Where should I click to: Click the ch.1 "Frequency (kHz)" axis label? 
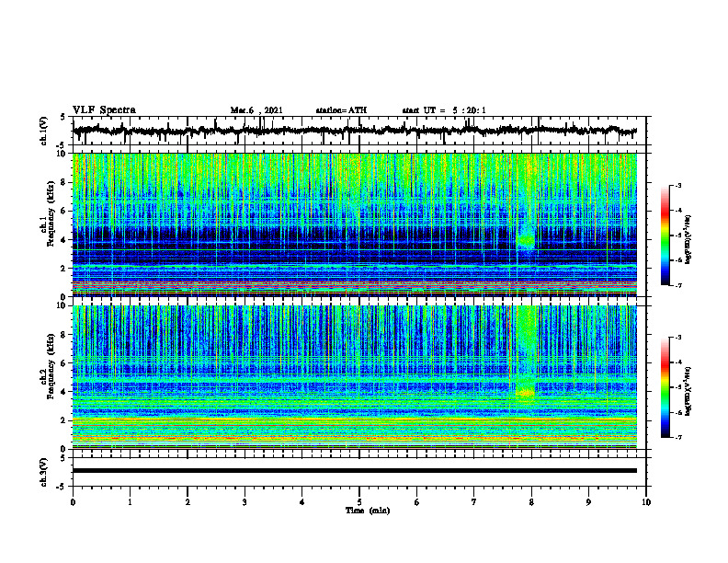(50, 213)
